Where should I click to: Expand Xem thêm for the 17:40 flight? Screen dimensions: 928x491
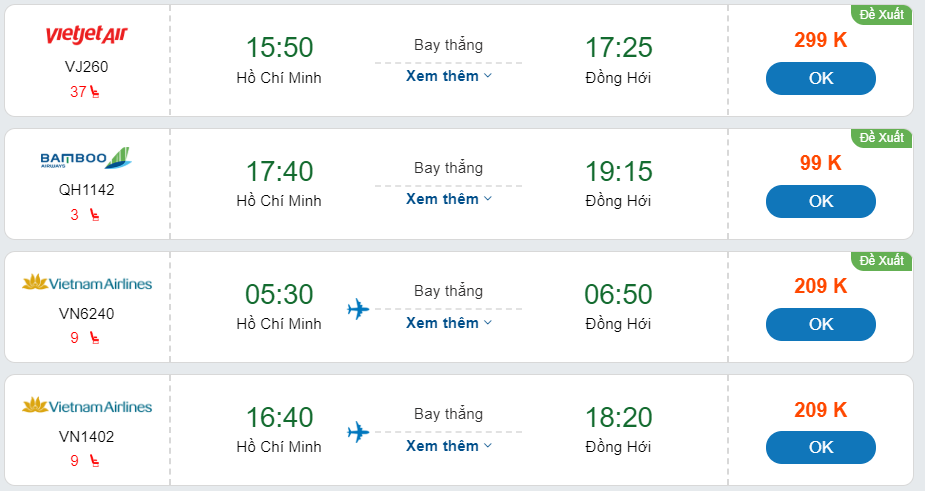coord(449,199)
